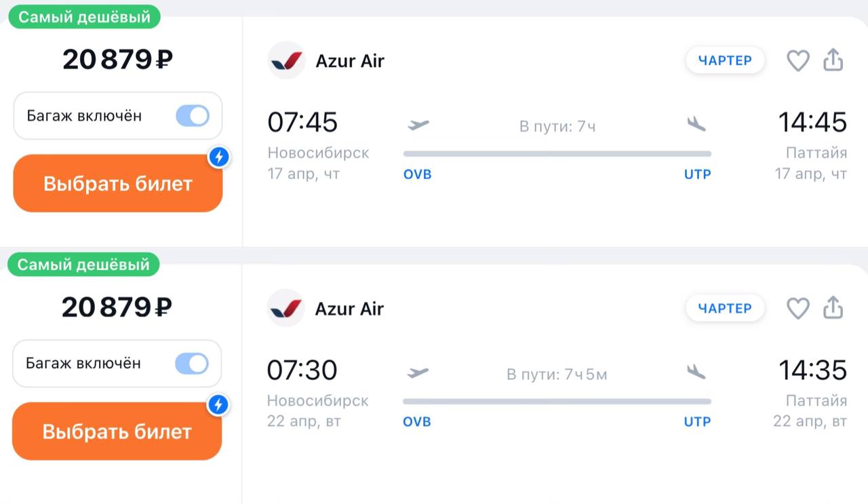Click takeoff plane icon on 07:45 flight
This screenshot has width=868, height=504.
pyautogui.click(x=418, y=125)
